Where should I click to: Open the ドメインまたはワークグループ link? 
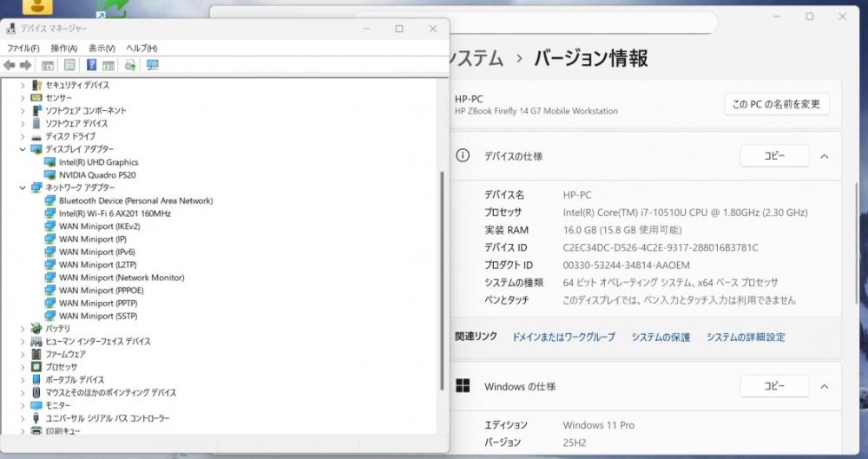point(563,337)
